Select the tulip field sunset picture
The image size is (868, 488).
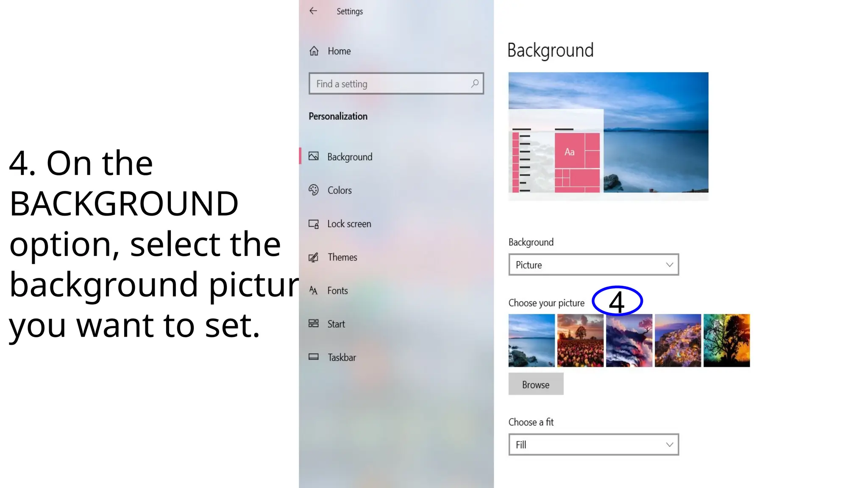click(580, 340)
